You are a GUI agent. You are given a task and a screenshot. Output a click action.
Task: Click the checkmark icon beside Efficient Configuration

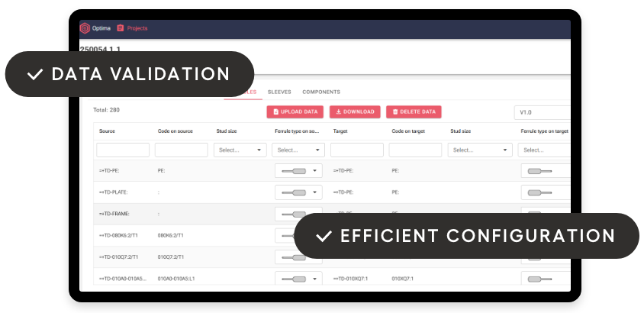pos(324,236)
